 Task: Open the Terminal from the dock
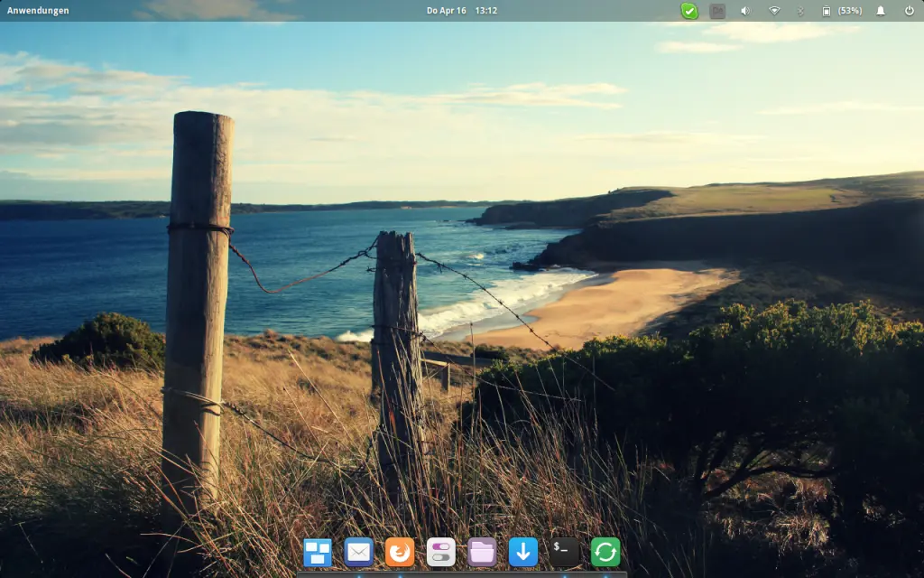565,552
